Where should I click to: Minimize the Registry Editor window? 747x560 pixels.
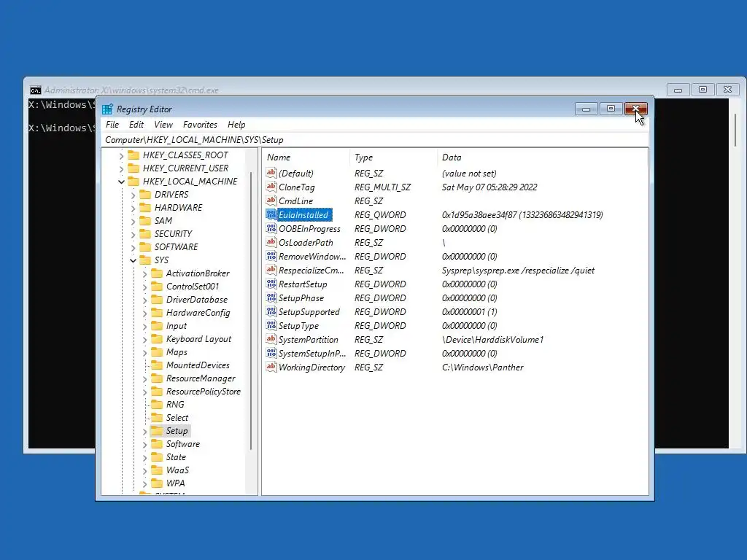pos(586,109)
